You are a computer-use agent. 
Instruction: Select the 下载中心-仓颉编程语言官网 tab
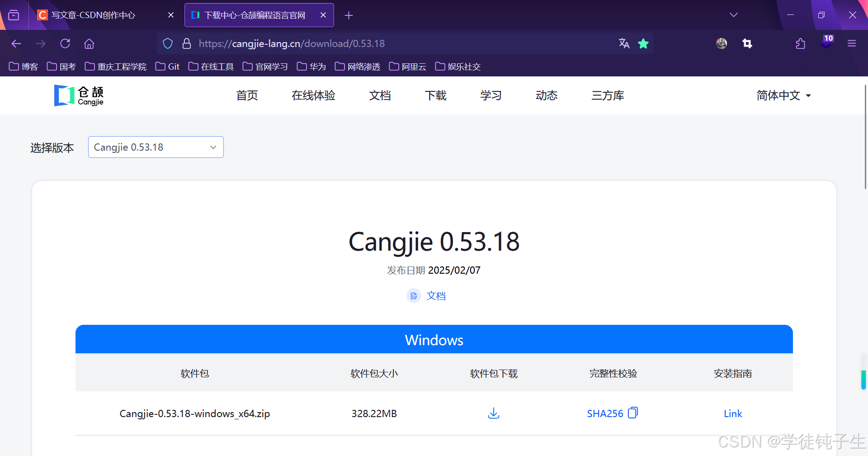(x=259, y=15)
